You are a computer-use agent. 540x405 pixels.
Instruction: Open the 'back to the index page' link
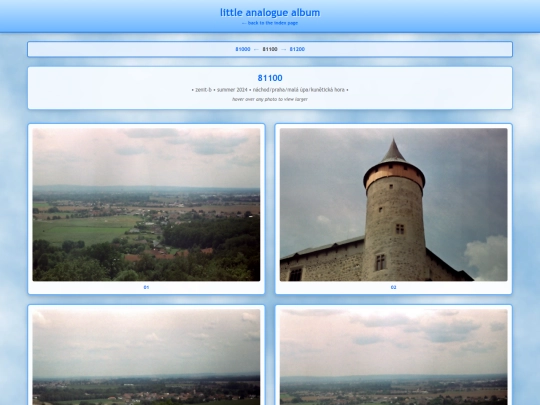pos(270,23)
